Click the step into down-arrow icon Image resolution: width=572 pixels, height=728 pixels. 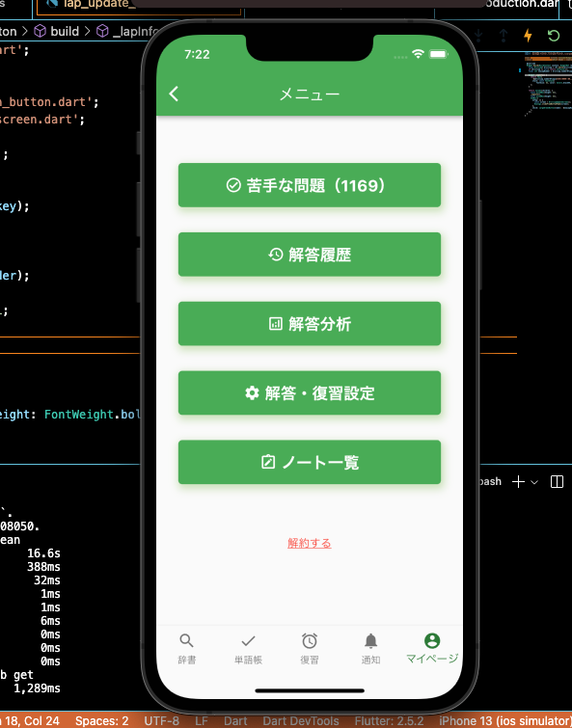(478, 36)
